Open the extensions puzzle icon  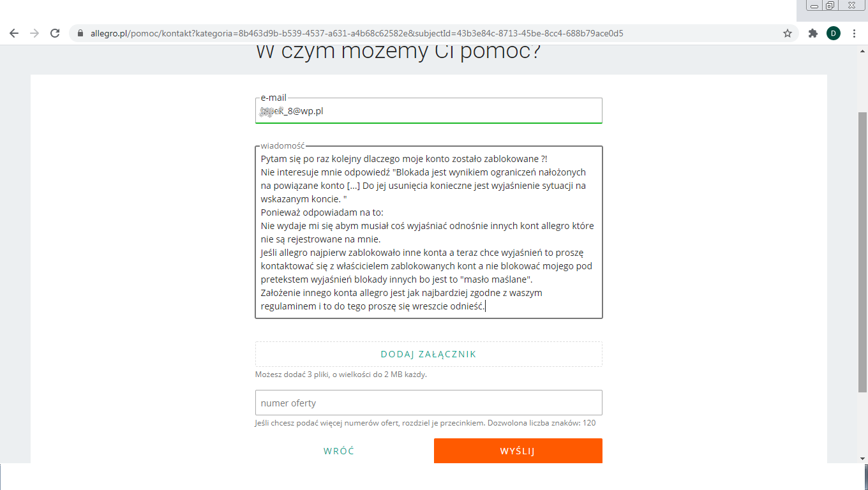pos(812,33)
